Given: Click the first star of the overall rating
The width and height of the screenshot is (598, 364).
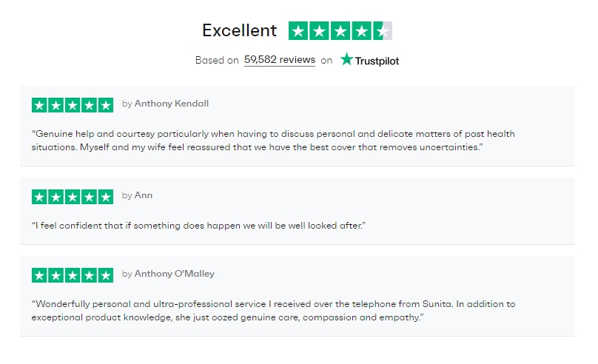Looking at the screenshot, I should (x=298, y=30).
